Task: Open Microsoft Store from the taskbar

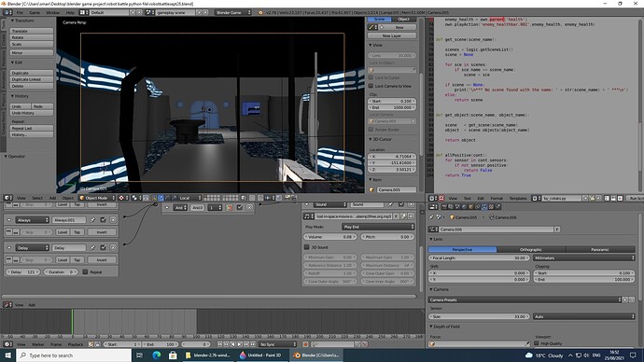Action: point(173,355)
